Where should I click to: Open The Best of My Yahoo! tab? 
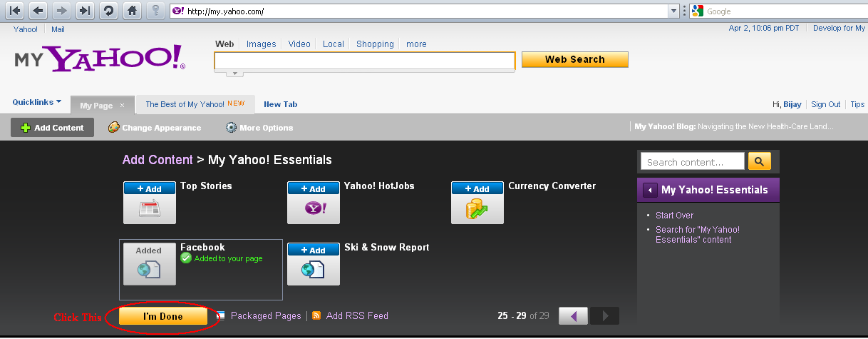pyautogui.click(x=195, y=104)
